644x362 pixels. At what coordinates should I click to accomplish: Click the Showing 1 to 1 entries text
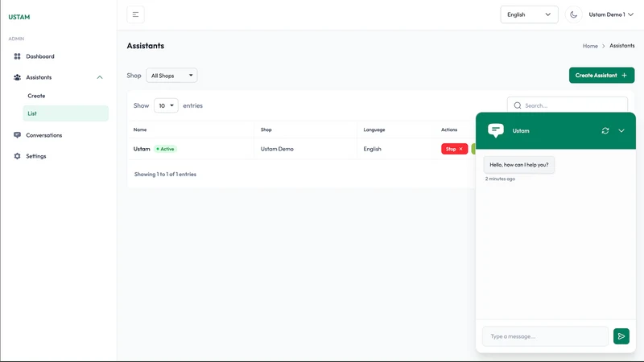click(165, 174)
